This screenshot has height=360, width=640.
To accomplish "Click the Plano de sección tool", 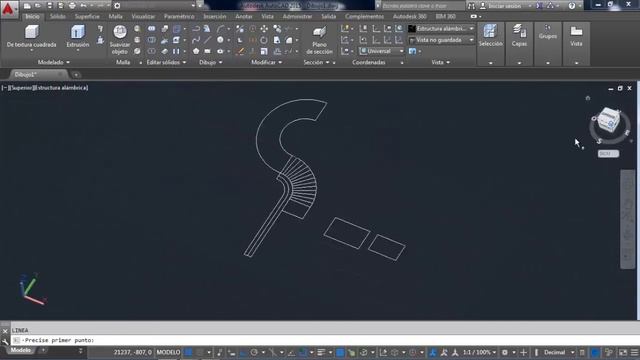I will [x=319, y=40].
